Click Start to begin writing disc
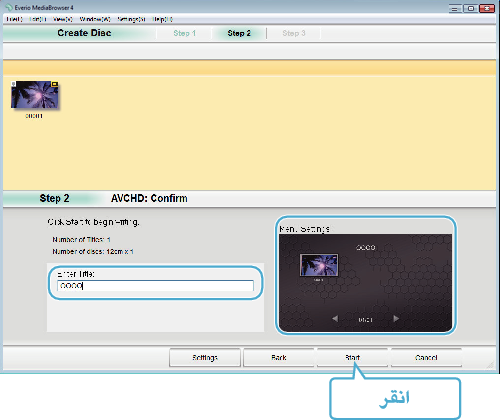The height and width of the screenshot is (420, 500). (x=352, y=358)
